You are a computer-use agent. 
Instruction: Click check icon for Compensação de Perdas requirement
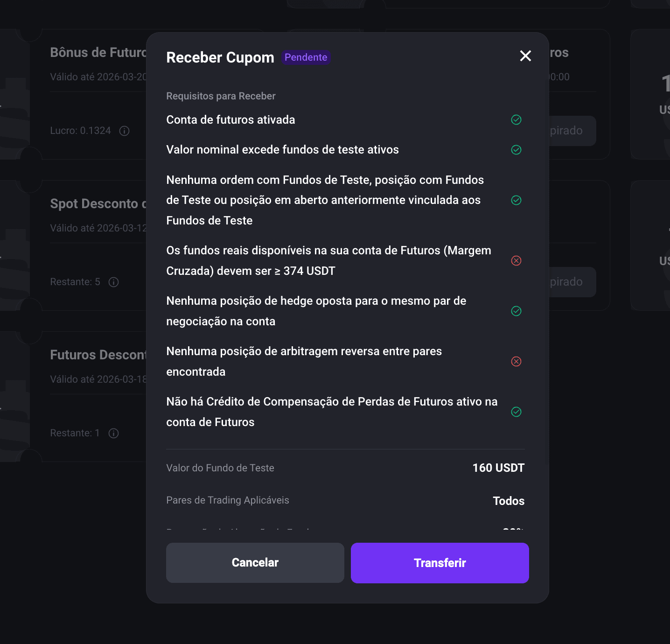click(x=516, y=412)
